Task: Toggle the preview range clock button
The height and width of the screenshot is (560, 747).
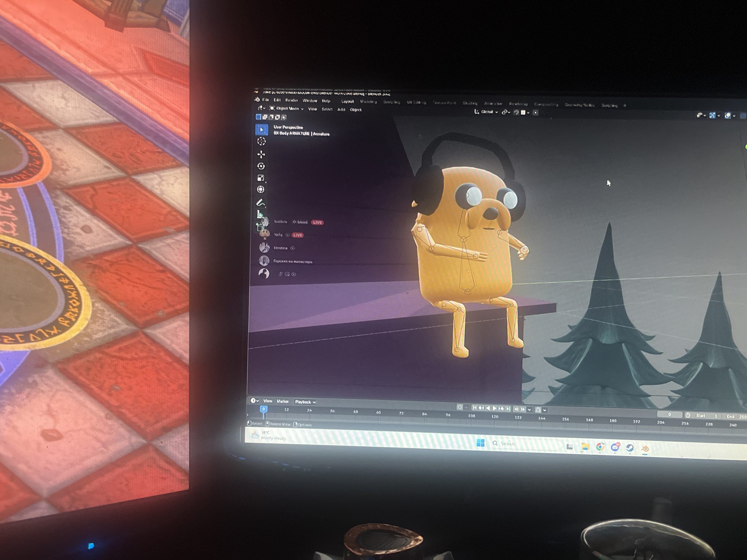Action: coord(688,415)
